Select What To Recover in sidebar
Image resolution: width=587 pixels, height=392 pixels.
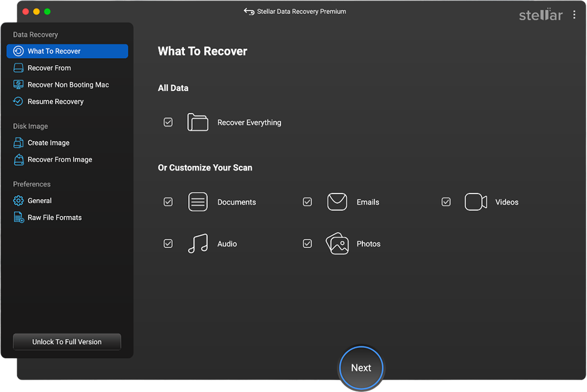67,51
